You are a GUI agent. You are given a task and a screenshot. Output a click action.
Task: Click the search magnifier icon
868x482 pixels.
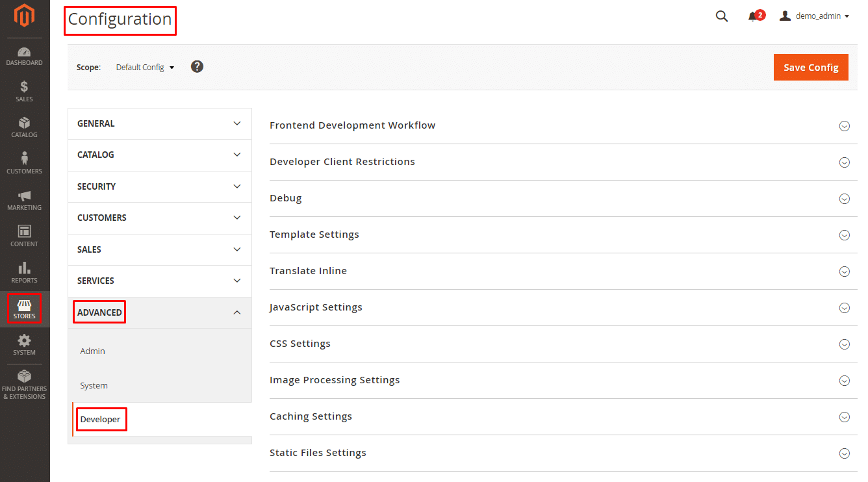pos(721,16)
